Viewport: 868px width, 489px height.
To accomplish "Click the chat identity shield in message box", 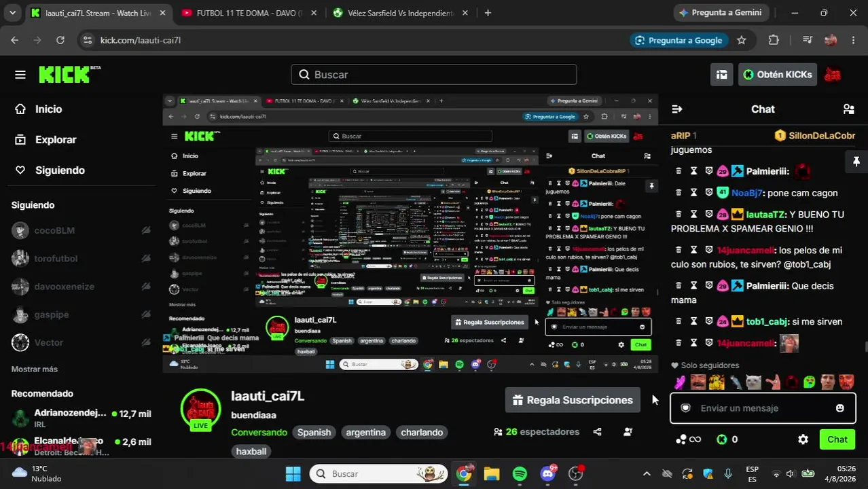I will click(686, 408).
